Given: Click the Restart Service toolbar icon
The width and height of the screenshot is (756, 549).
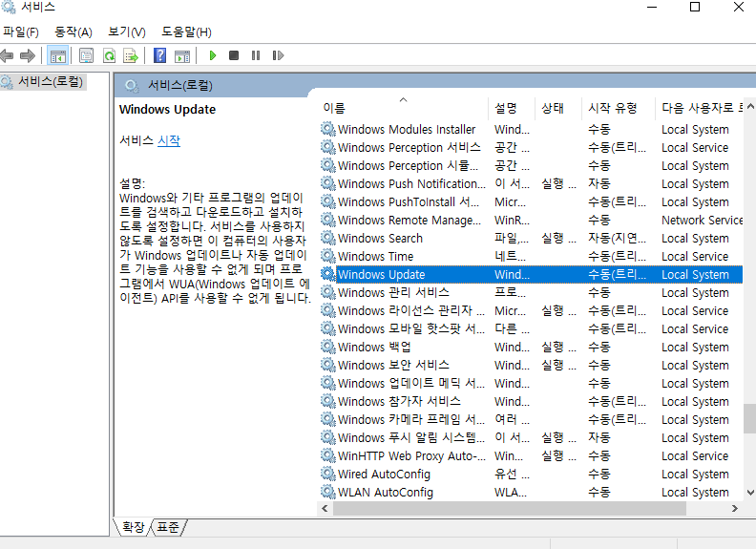Looking at the screenshot, I should point(278,56).
